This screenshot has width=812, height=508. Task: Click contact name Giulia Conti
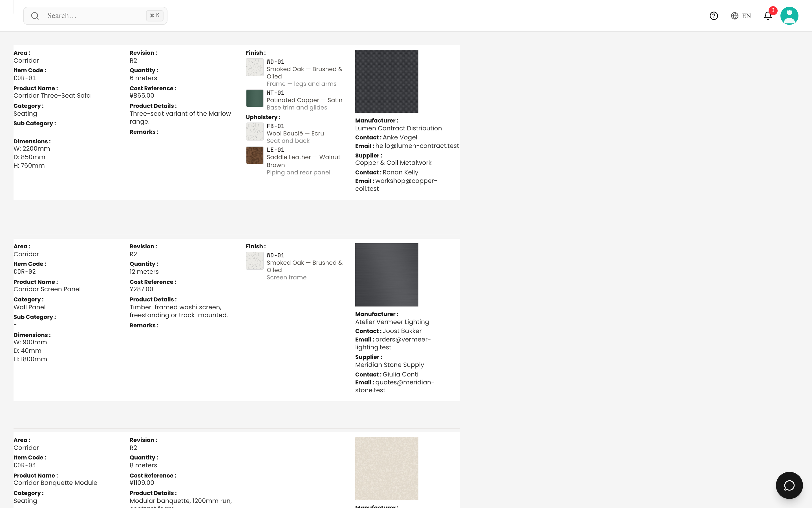click(401, 374)
